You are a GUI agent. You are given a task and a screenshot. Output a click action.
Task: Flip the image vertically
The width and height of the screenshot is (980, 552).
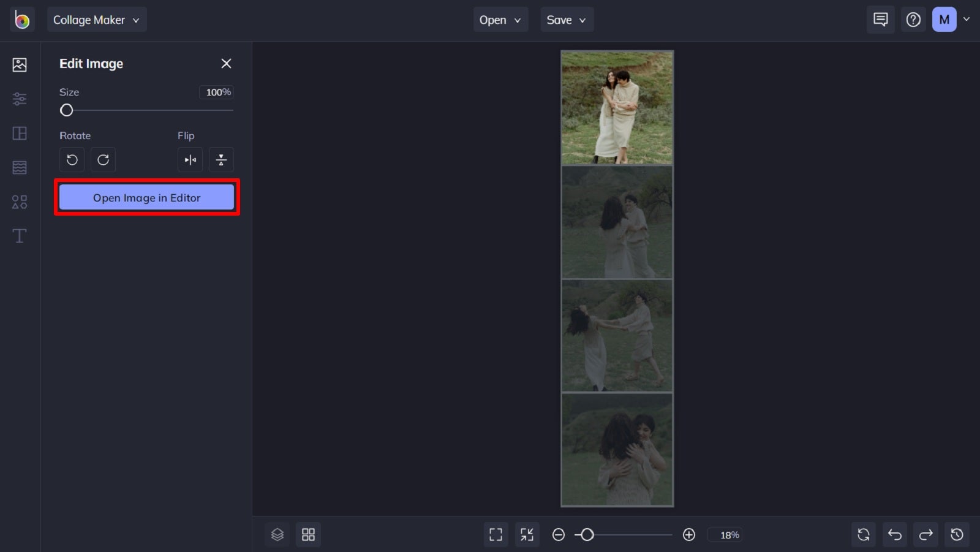tap(221, 159)
